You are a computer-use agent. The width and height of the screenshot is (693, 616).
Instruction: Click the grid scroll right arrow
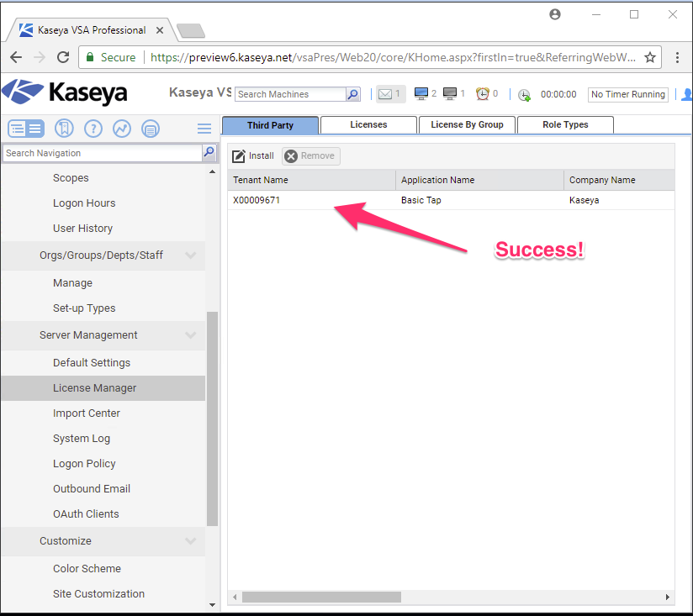pos(668,597)
